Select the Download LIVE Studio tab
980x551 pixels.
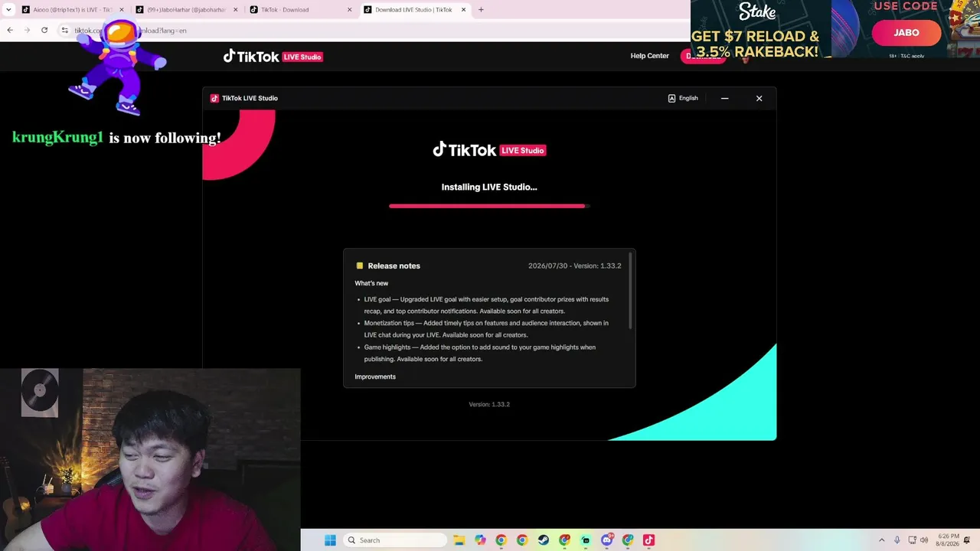415,10
